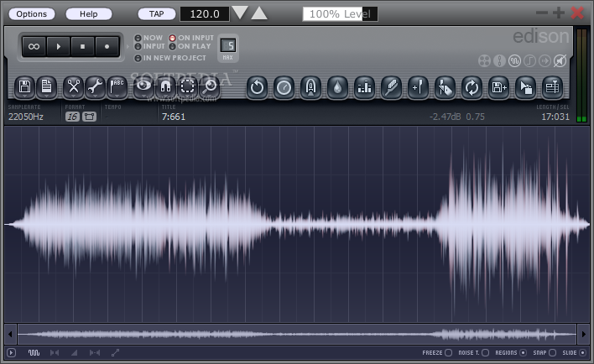Click the chain link icon
Screen dimensions: 594x364
(499, 61)
